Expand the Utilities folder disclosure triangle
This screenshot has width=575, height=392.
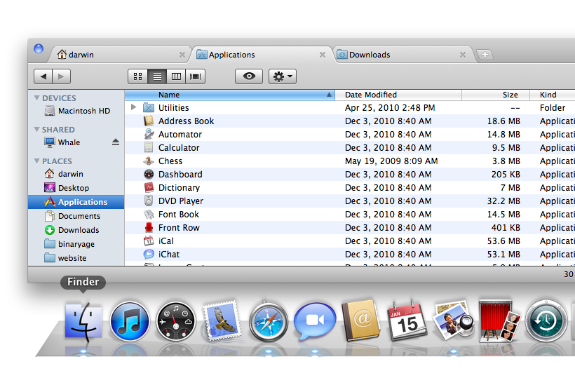pyautogui.click(x=133, y=107)
